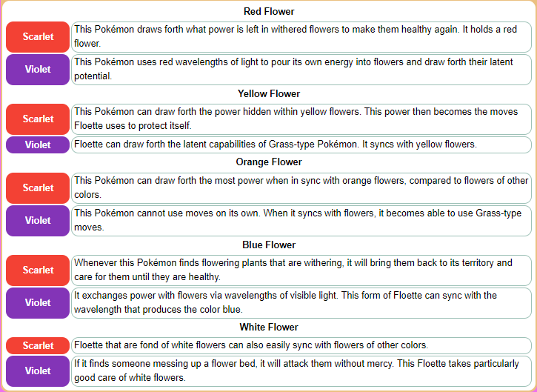The height and width of the screenshot is (392, 537).
Task: Click the Yellow Flower heading
Action: coord(268,94)
